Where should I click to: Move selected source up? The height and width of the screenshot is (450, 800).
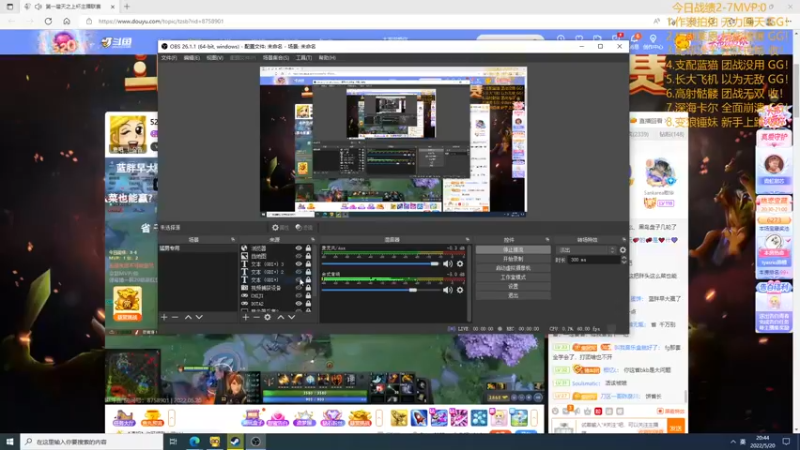tap(281, 317)
